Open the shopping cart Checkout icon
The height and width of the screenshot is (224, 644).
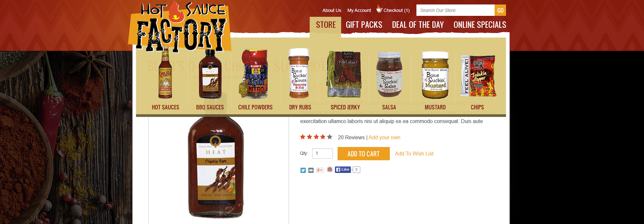[379, 9]
